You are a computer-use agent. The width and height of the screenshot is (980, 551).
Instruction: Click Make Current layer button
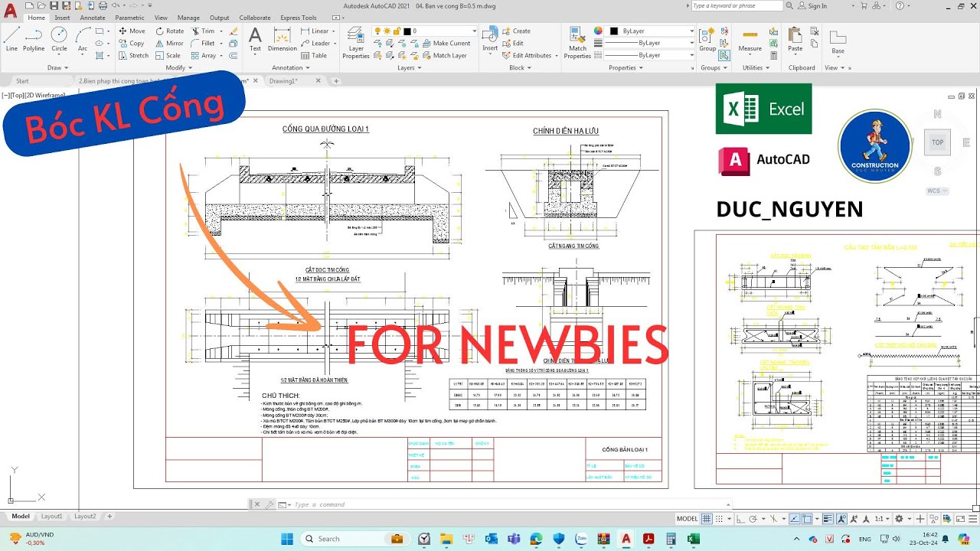446,44
